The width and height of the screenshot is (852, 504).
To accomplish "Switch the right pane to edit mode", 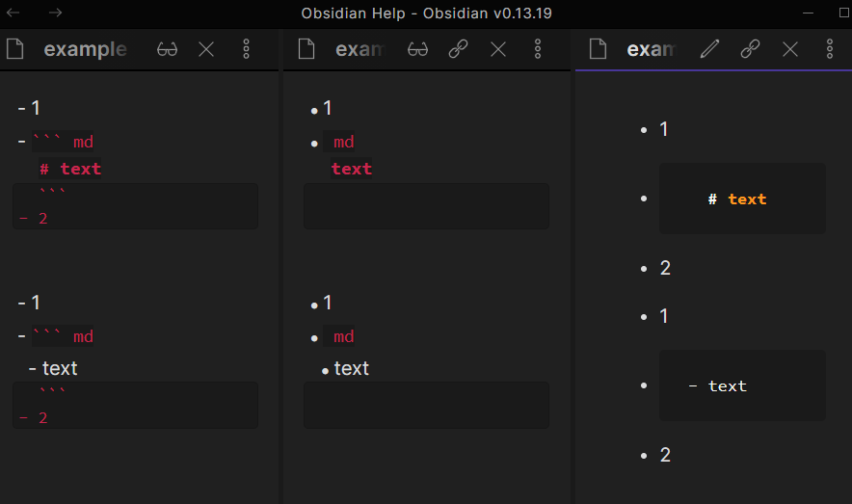I will pos(710,49).
